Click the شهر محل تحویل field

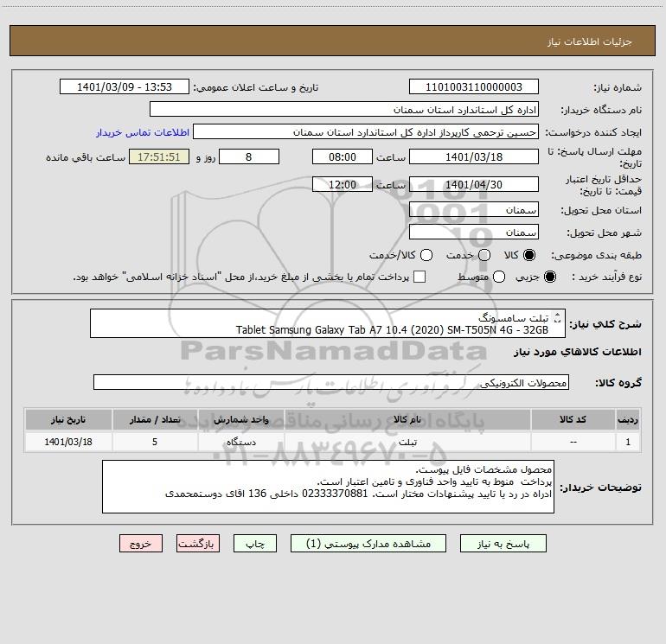[x=474, y=232]
